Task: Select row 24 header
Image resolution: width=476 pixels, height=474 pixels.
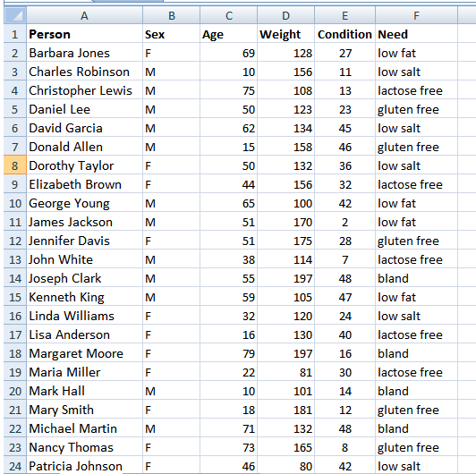Action: (x=15, y=465)
